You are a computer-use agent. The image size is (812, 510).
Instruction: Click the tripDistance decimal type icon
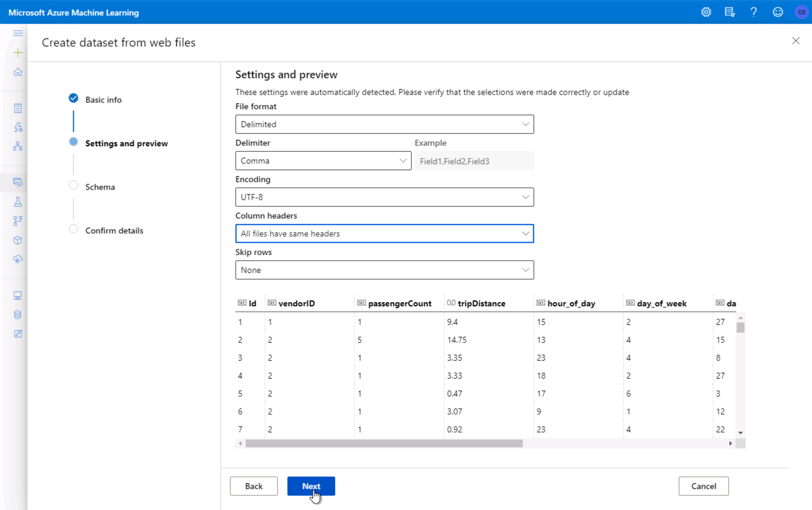point(451,303)
